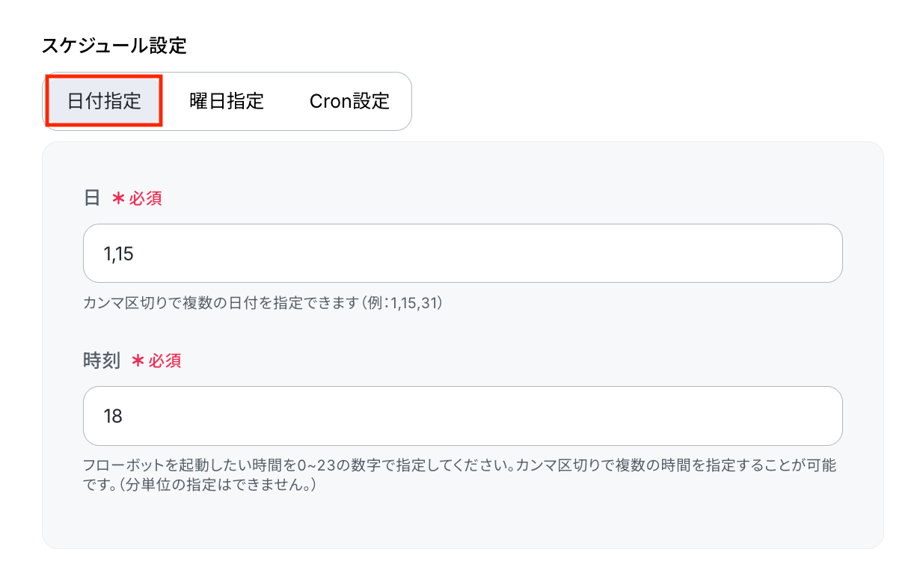Click the フローボット起動時間 help text
The width and height of the screenshot is (920, 588).
tap(459, 475)
